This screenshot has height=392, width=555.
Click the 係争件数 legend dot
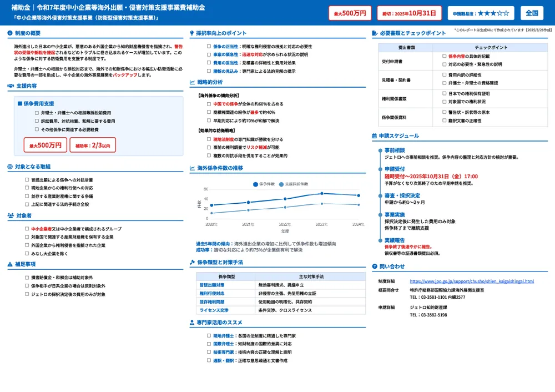pos(255,184)
